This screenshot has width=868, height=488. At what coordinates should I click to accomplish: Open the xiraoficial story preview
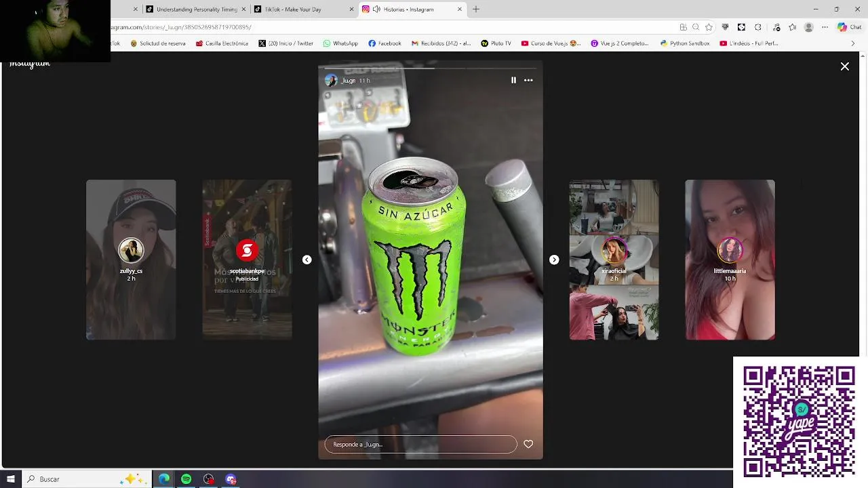614,260
